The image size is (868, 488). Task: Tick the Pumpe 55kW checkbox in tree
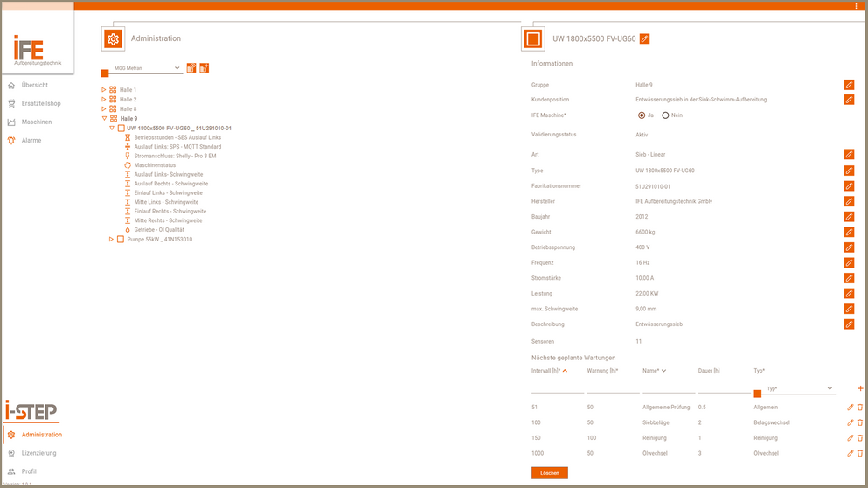click(121, 240)
